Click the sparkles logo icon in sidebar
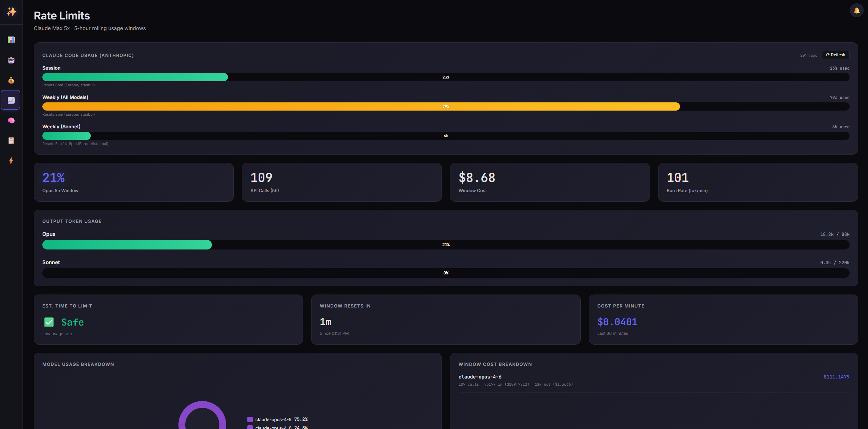 (x=11, y=12)
